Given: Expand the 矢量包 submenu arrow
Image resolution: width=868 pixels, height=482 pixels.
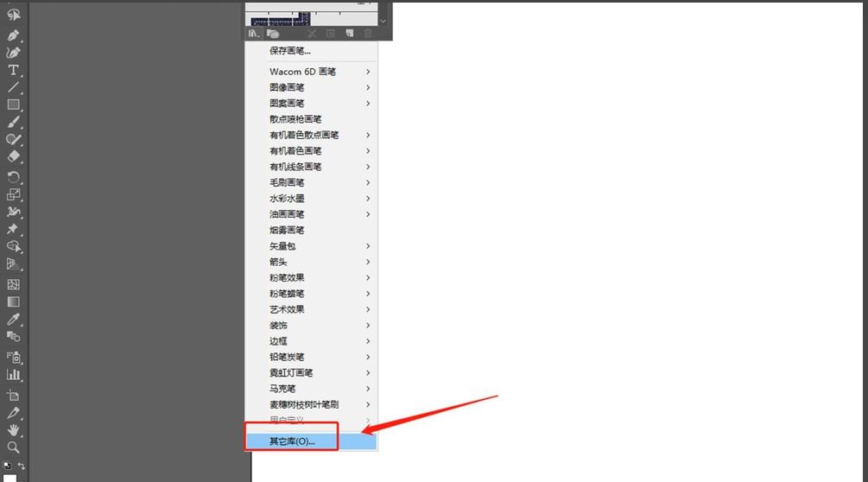Looking at the screenshot, I should (368, 246).
